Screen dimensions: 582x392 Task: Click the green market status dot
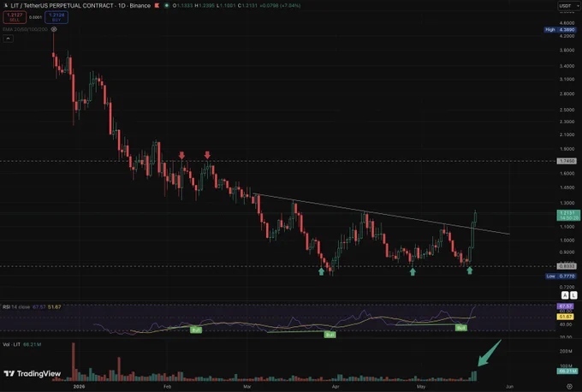pos(167,6)
